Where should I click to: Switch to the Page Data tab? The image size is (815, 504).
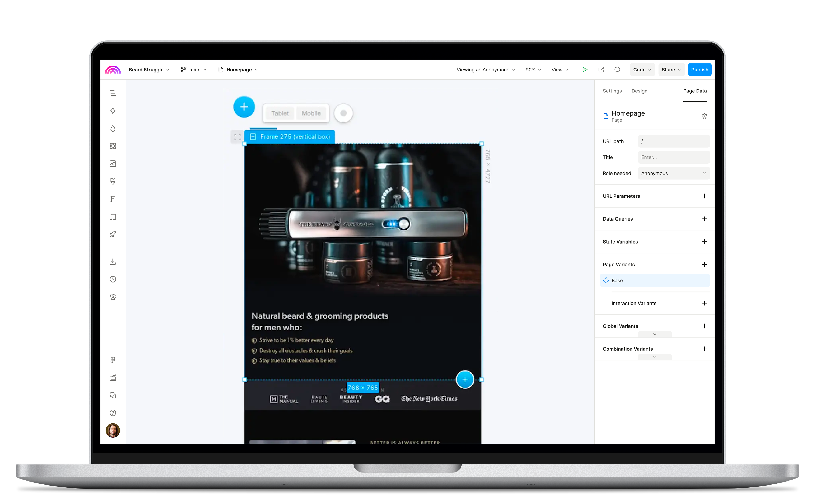pos(695,91)
